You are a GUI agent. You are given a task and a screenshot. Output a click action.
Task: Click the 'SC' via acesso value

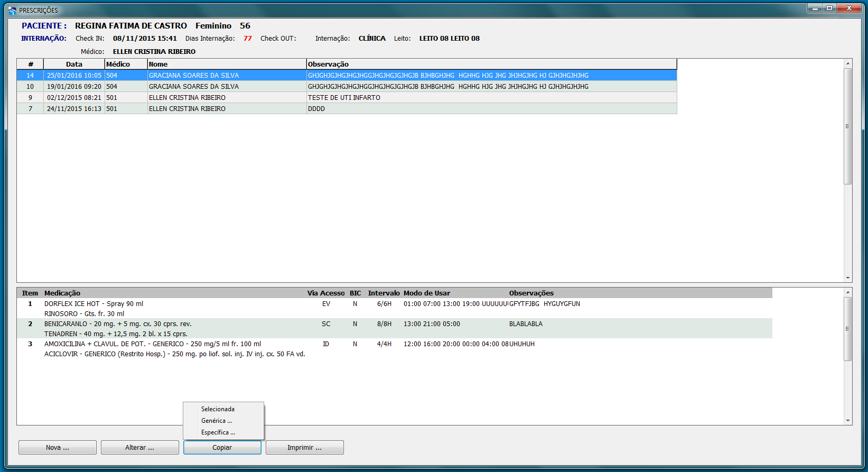tap(326, 324)
